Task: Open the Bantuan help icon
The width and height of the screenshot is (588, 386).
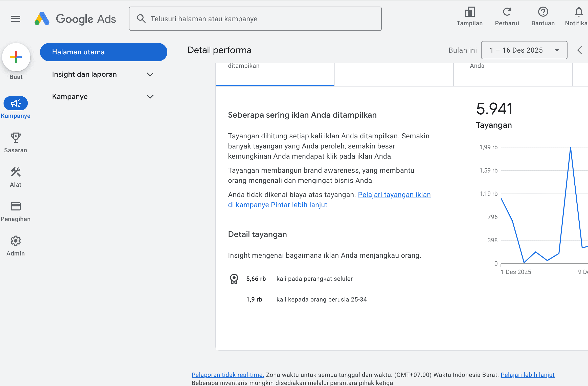Action: [x=543, y=12]
